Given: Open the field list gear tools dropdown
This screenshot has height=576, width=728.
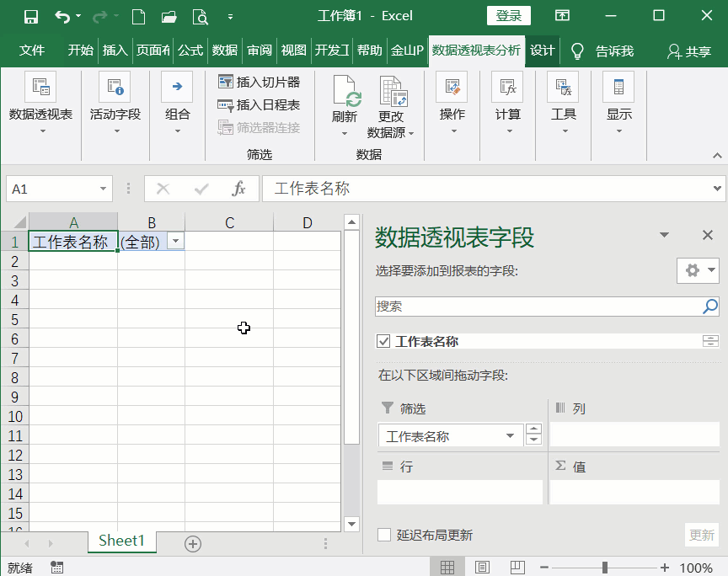Looking at the screenshot, I should 698,269.
